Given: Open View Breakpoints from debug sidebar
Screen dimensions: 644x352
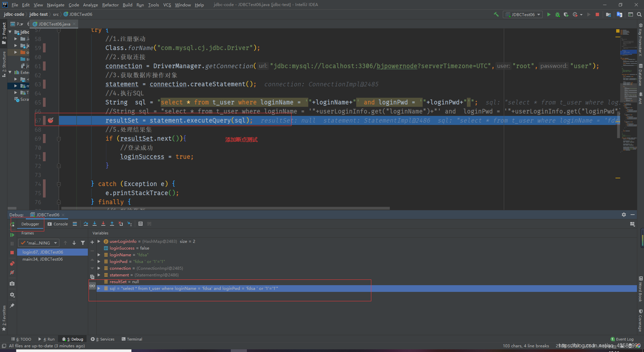Looking at the screenshot, I should tap(12, 264).
